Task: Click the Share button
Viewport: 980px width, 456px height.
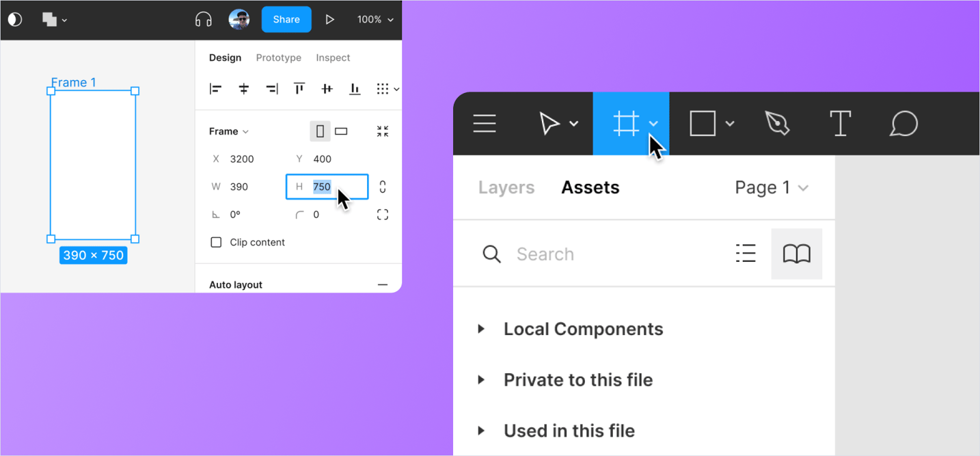Action: click(x=286, y=19)
